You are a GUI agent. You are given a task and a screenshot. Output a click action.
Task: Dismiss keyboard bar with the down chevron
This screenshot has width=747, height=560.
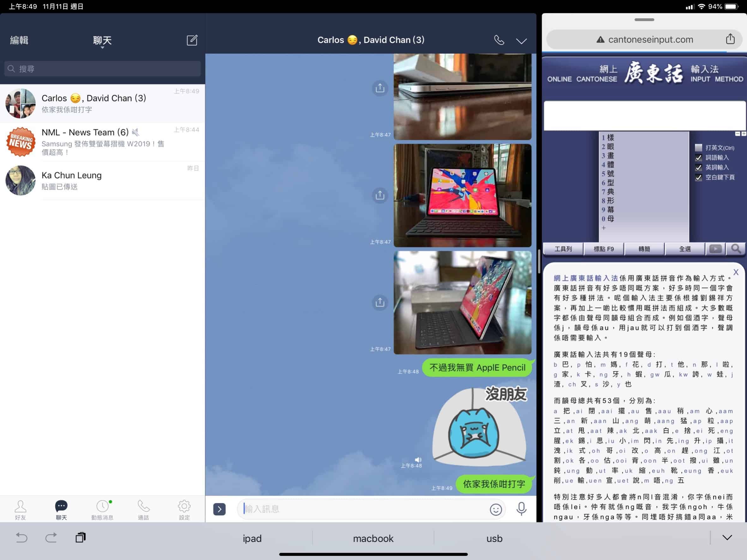pyautogui.click(x=727, y=537)
